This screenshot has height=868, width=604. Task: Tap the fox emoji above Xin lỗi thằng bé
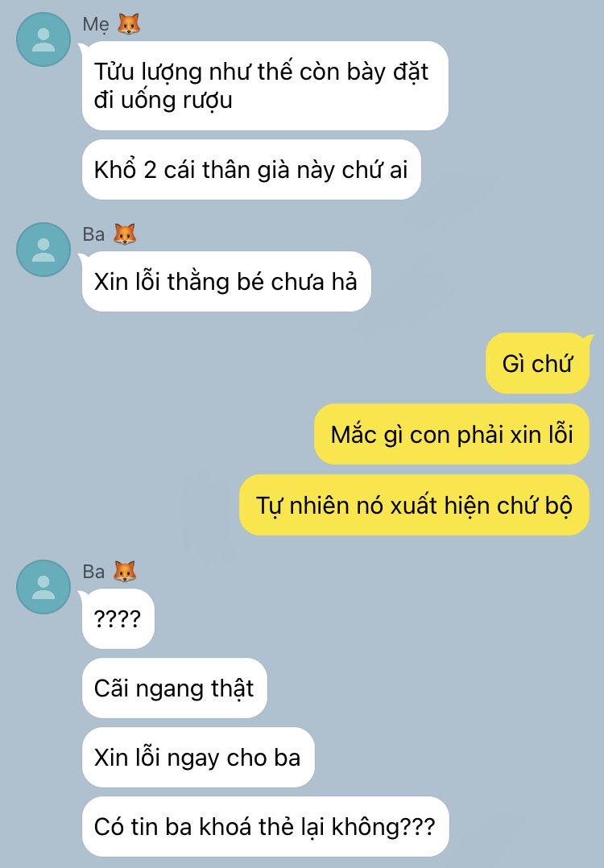coord(125,234)
